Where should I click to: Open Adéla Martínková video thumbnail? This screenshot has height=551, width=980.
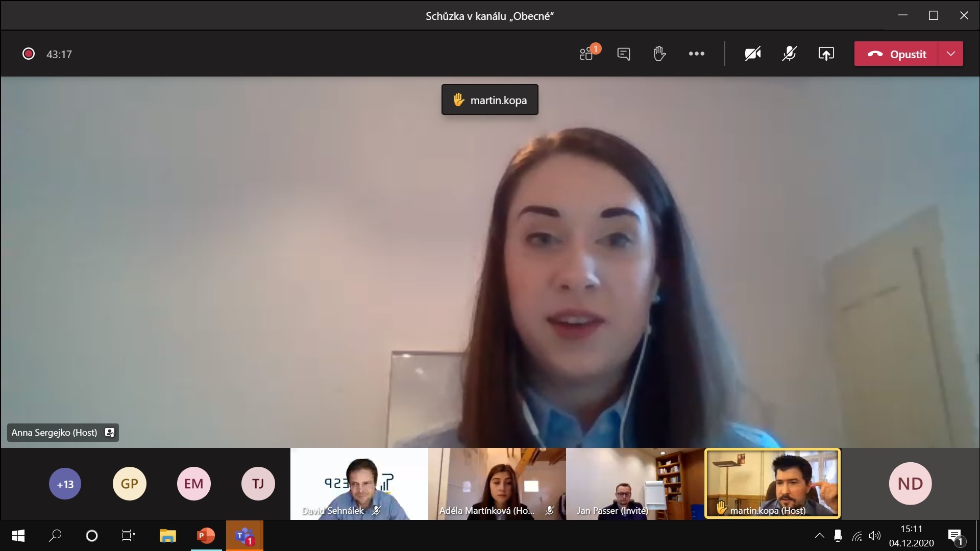coord(497,484)
